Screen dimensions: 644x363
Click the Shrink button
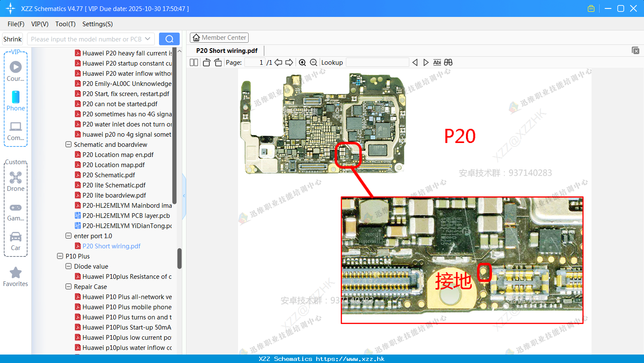[x=12, y=39]
